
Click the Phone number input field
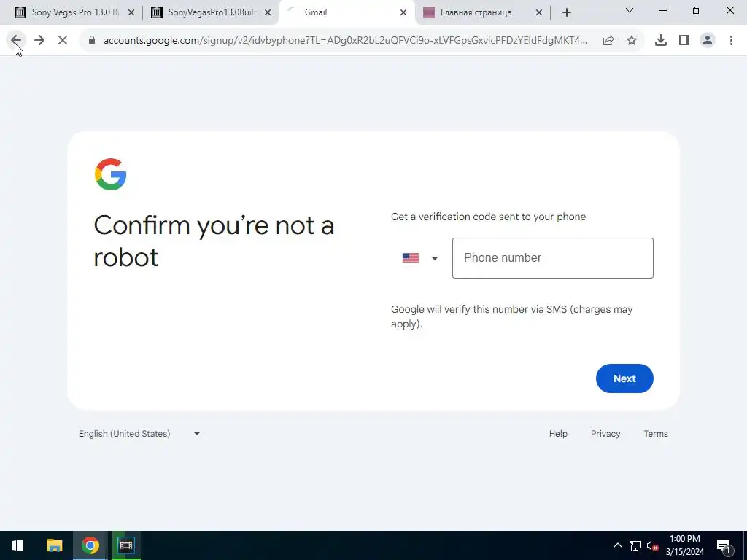pos(553,258)
